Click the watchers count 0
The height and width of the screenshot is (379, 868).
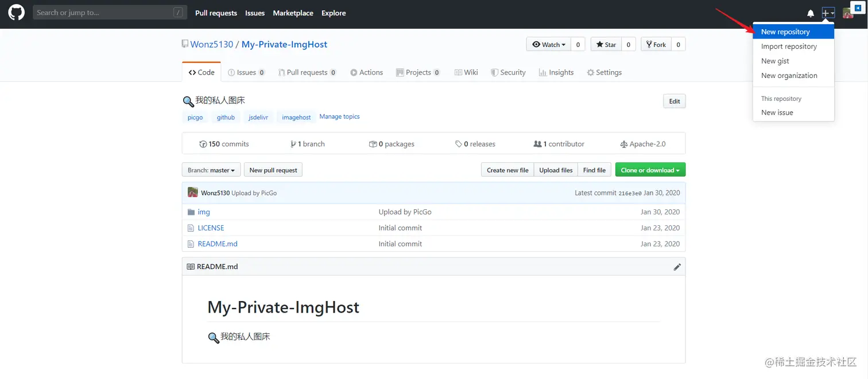[x=578, y=44]
